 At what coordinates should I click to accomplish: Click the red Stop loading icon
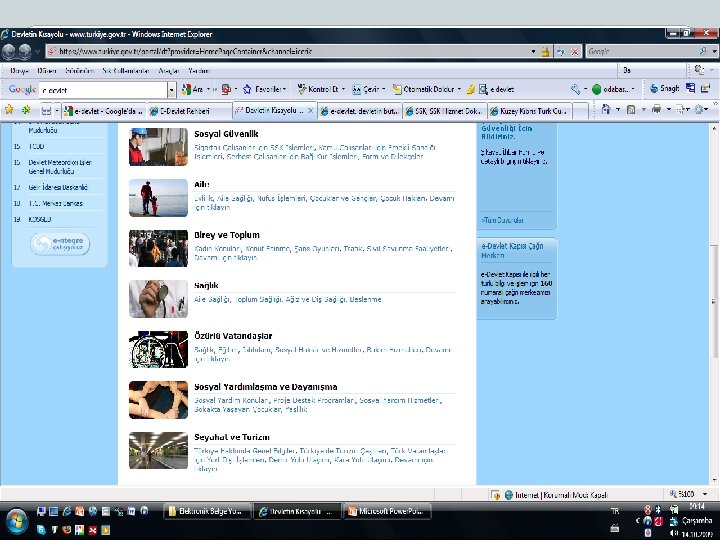[574, 51]
